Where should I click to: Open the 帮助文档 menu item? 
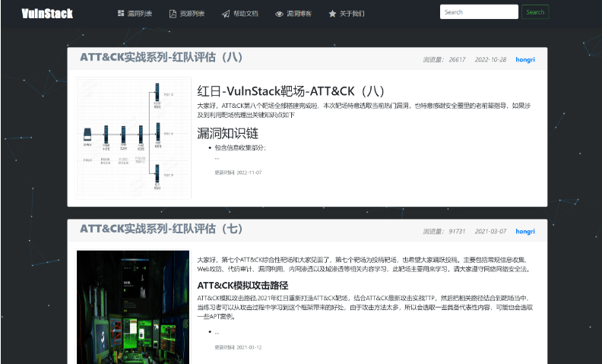coord(246,14)
